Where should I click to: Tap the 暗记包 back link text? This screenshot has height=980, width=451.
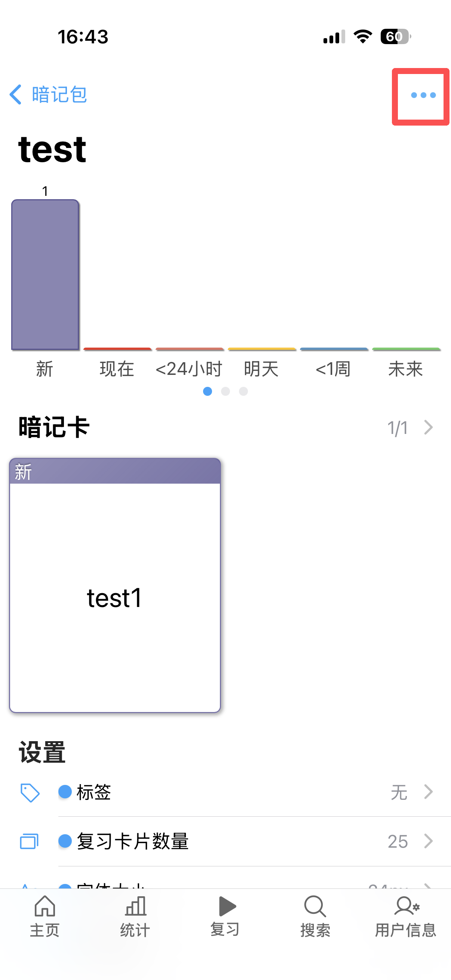click(x=60, y=94)
